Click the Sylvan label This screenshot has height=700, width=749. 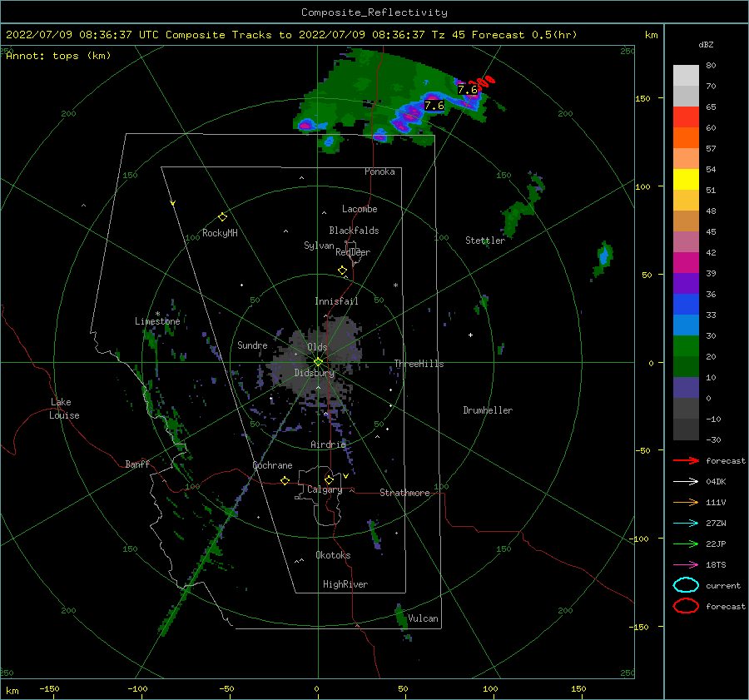(x=319, y=246)
